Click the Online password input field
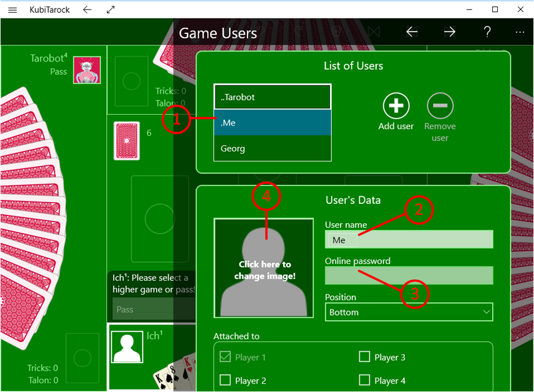534x392 pixels. click(x=409, y=275)
